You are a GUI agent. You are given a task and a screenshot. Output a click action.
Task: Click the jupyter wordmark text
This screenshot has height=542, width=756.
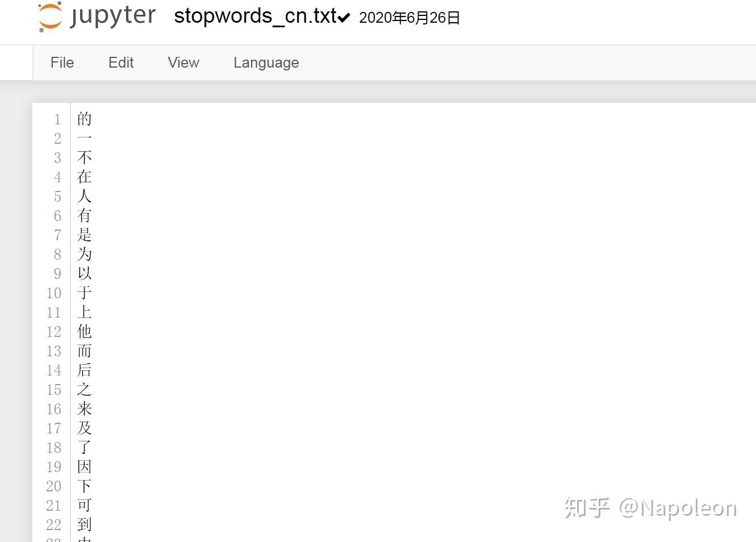click(113, 16)
